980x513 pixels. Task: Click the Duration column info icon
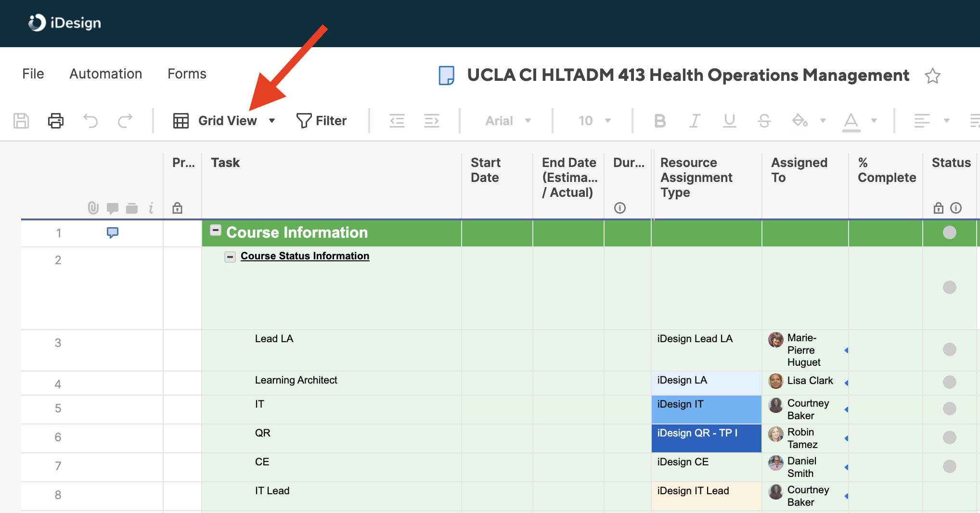tap(620, 208)
